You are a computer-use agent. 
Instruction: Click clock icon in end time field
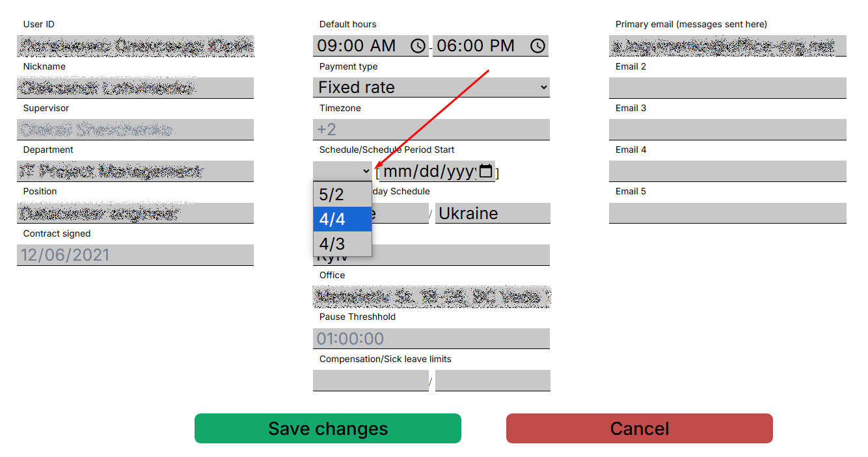click(537, 46)
